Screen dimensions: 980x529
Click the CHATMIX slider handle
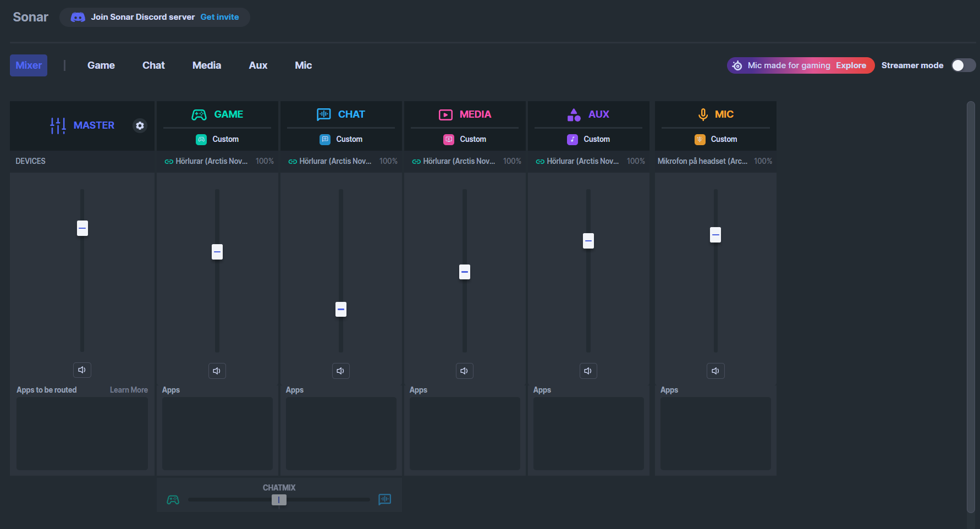(x=279, y=500)
